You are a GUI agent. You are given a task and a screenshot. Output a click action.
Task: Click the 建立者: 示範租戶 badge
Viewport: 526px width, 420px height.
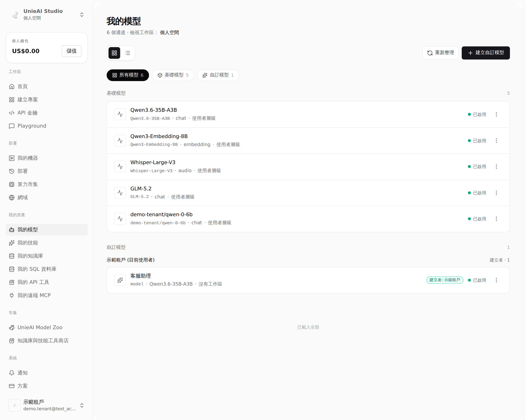[444, 280]
